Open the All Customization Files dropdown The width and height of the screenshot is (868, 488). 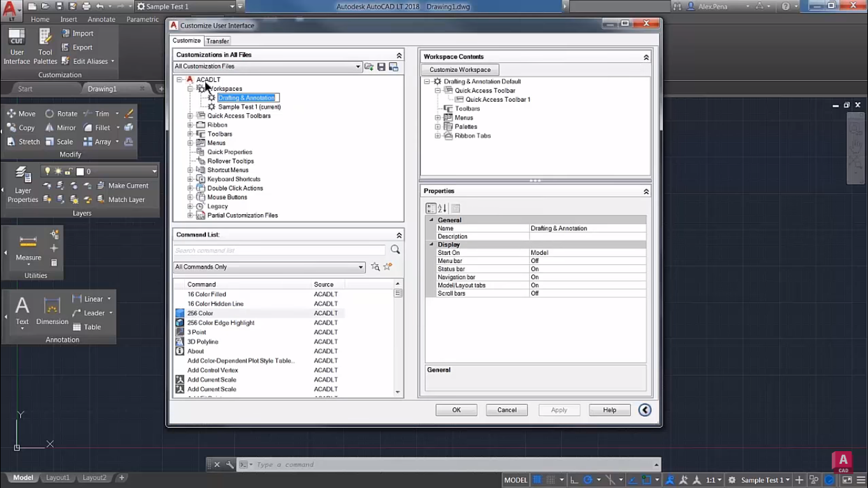358,67
